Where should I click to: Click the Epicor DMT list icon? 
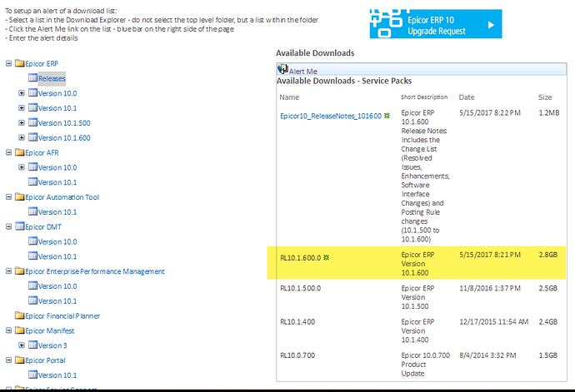20,226
